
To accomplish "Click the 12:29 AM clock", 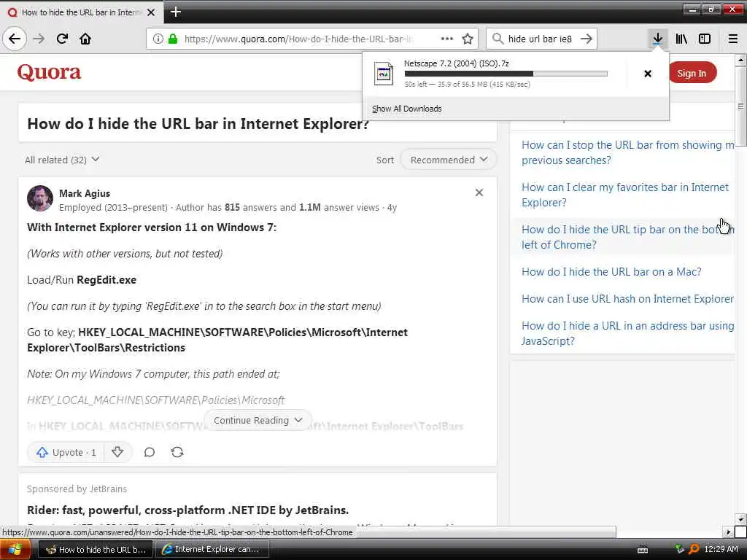I will (x=721, y=550).
